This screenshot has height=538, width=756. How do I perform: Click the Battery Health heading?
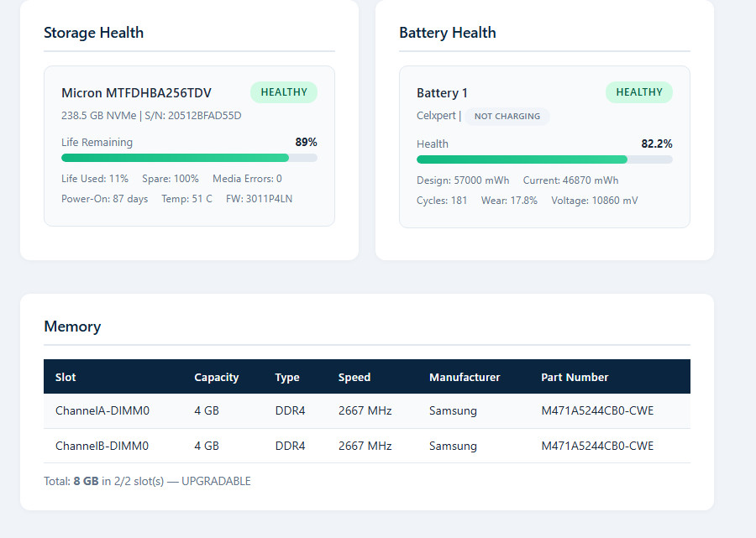448,33
